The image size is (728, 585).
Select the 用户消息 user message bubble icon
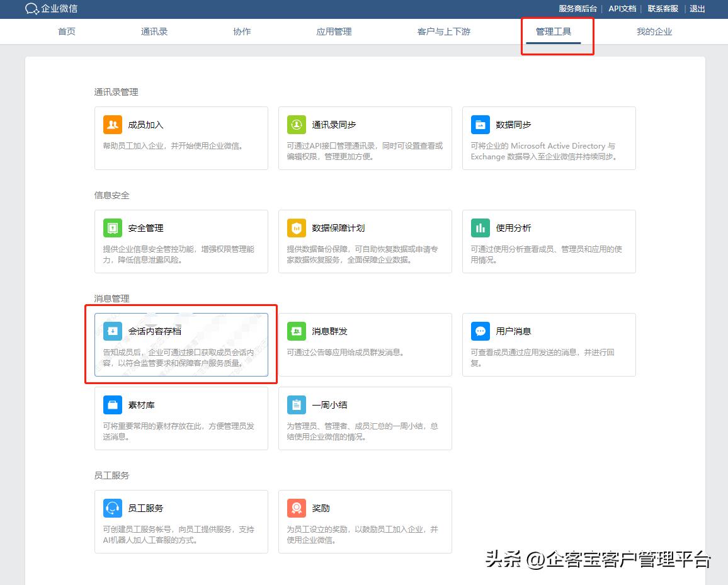(480, 331)
